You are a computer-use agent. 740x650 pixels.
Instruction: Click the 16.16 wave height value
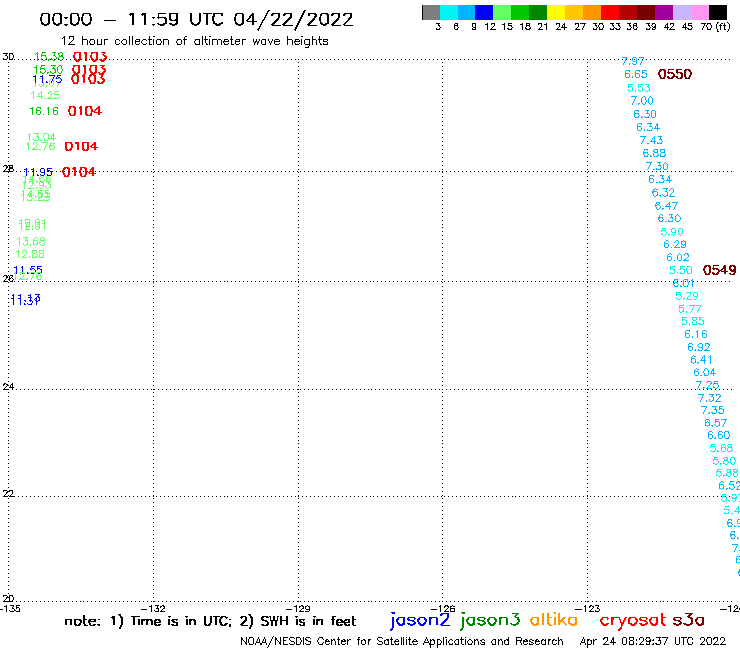(x=44, y=111)
